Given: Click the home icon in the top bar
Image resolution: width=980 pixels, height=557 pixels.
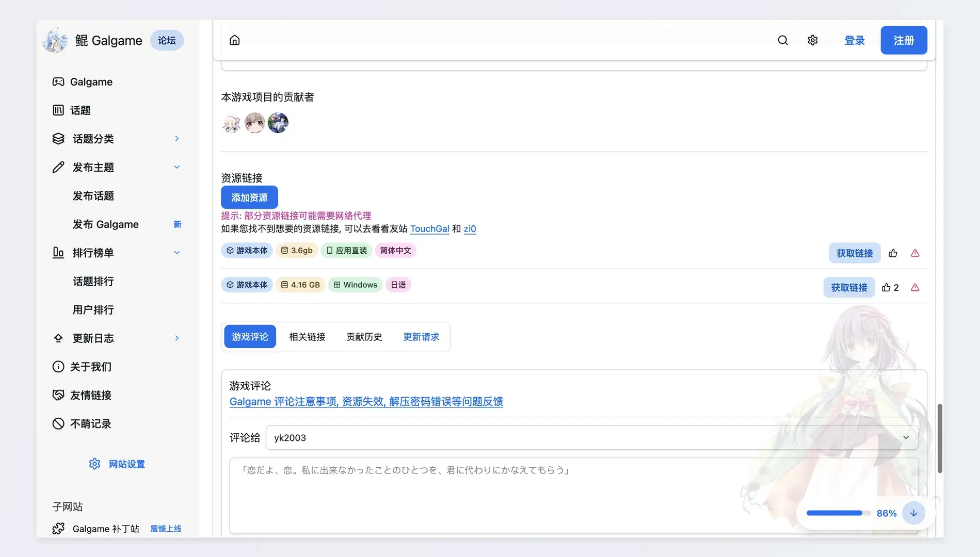Looking at the screenshot, I should 235,40.
